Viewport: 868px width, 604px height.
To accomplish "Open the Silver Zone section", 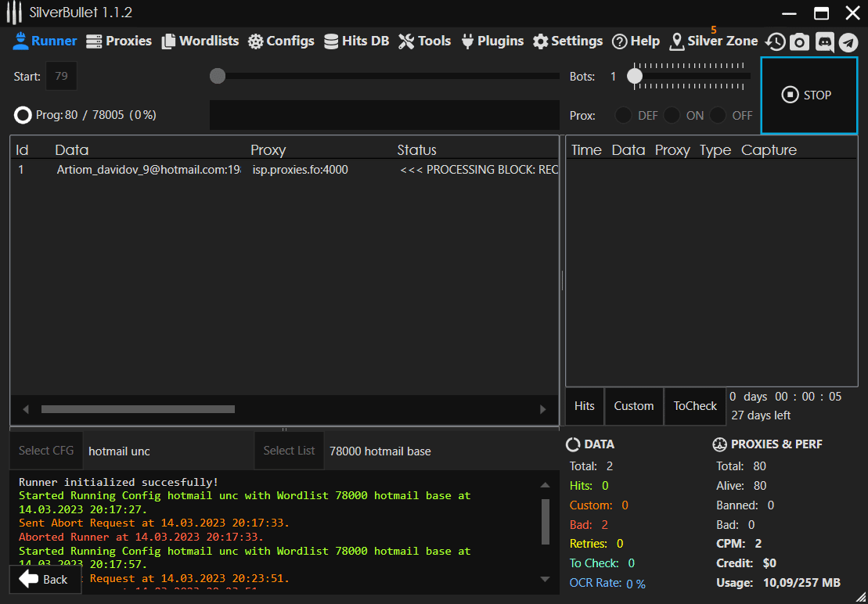I will click(713, 41).
